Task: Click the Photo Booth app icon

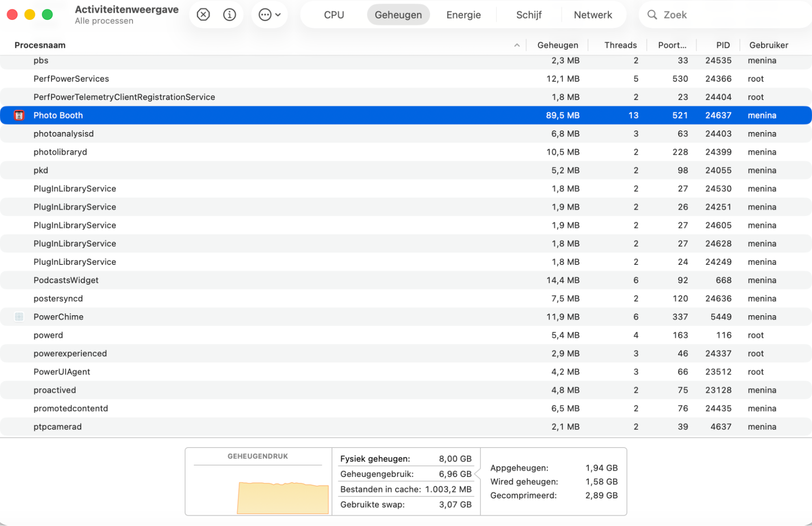Action: click(x=19, y=115)
